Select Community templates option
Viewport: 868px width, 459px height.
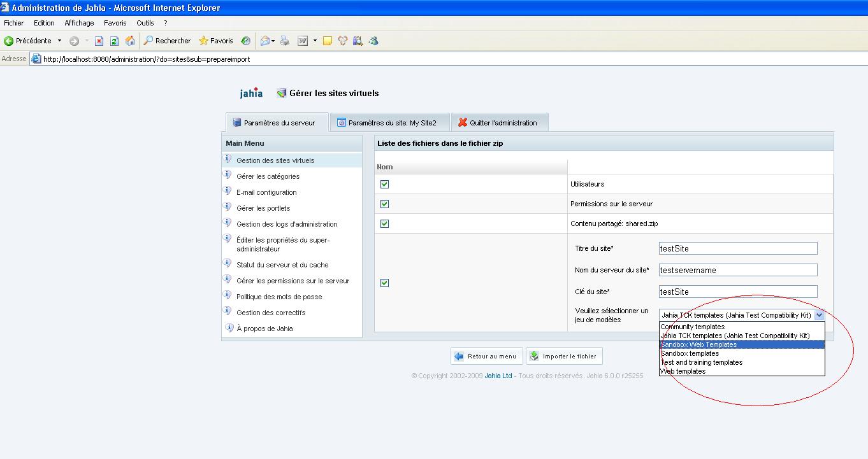742,327
